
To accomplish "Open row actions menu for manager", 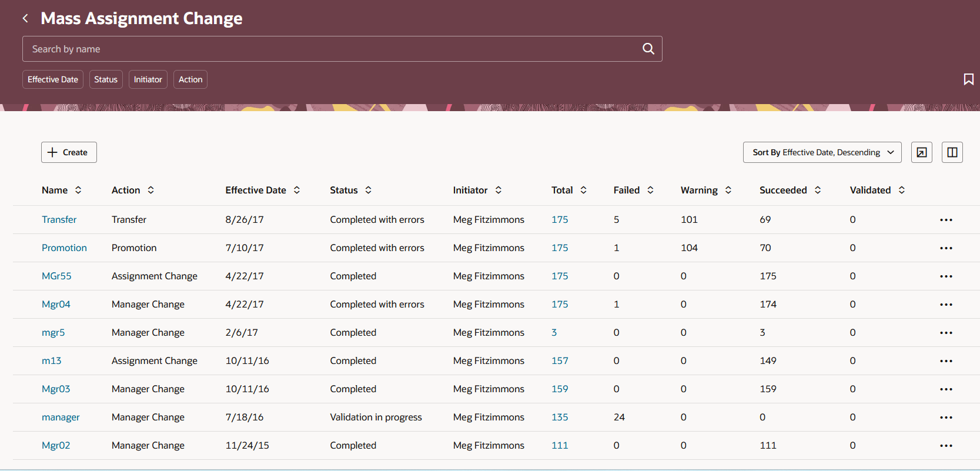I will pos(946,417).
